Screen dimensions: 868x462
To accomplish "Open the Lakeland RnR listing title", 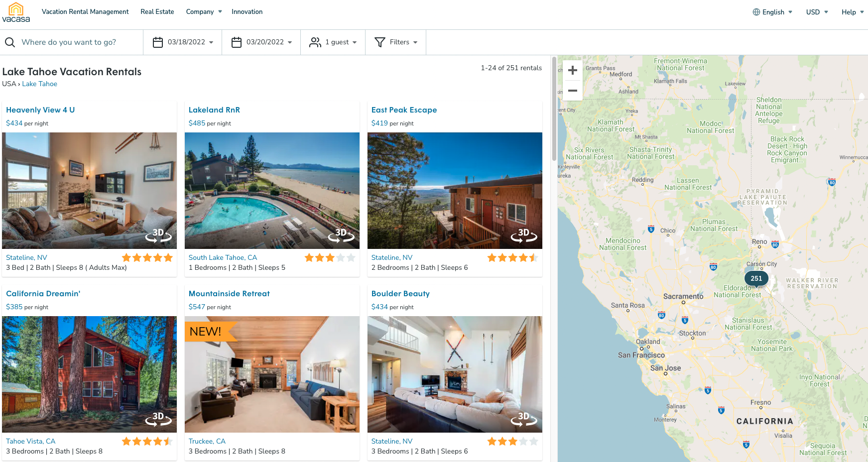I will click(214, 110).
